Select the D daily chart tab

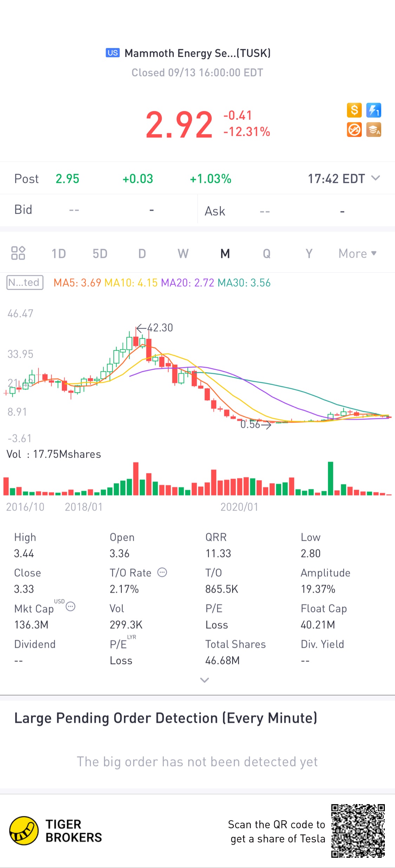(x=142, y=254)
